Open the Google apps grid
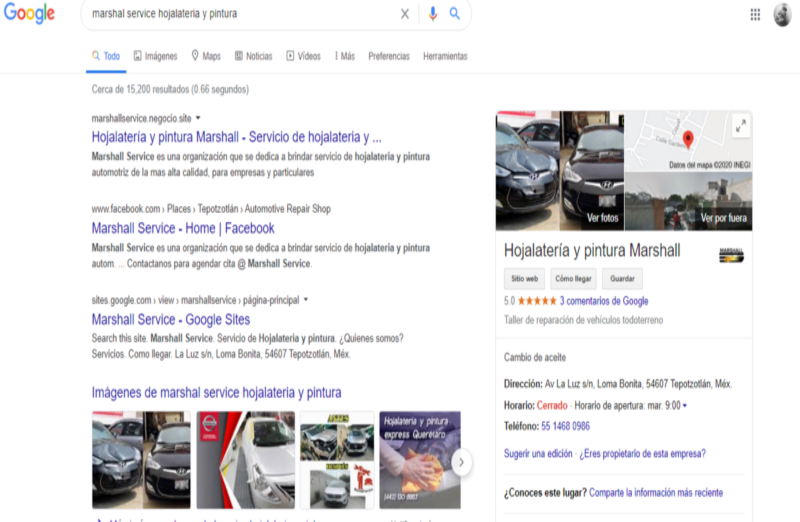 tap(755, 15)
